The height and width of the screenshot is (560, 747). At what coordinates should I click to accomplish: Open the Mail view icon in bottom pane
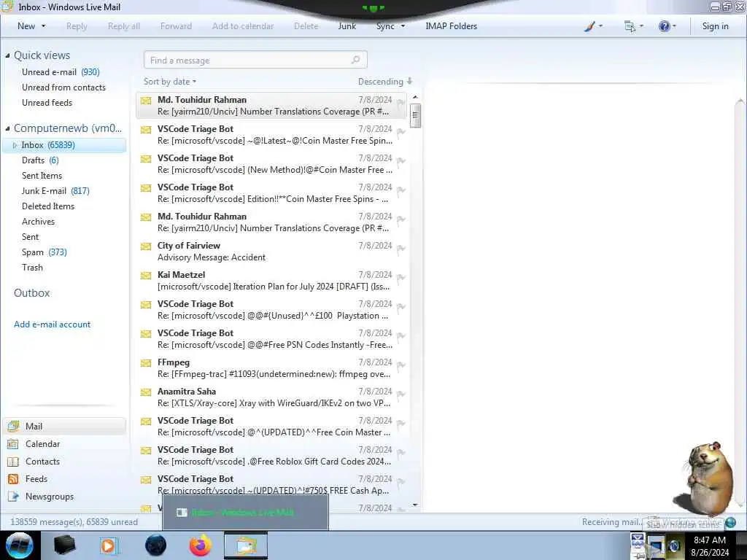(x=13, y=426)
